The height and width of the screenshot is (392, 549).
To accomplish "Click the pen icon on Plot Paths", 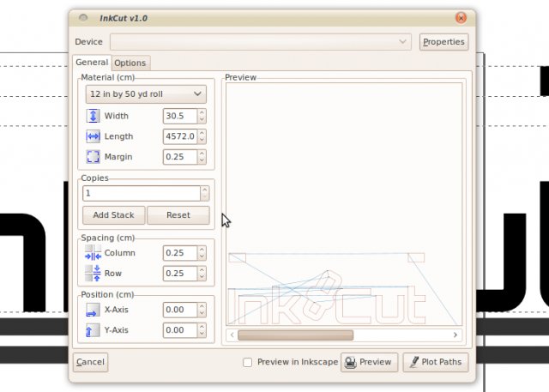I will click(414, 362).
